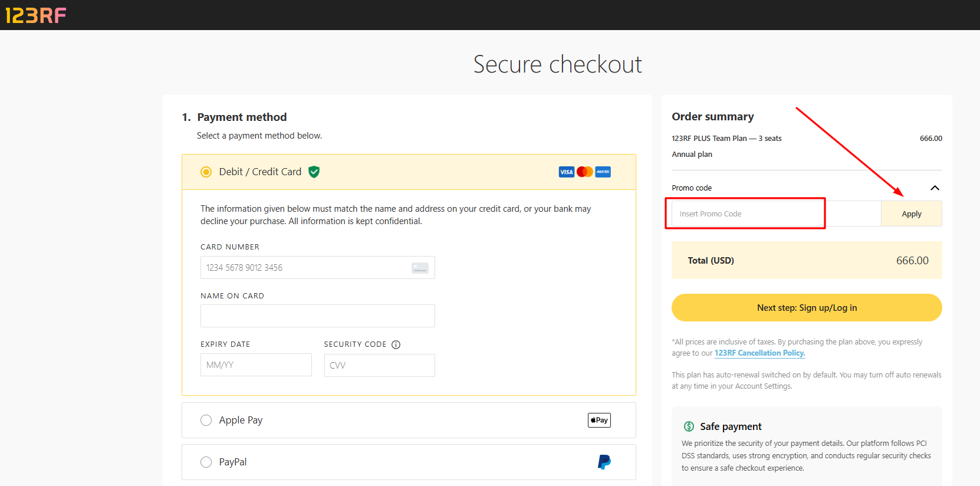Click the card icon in card number field
This screenshot has width=980, height=486.
point(420,268)
